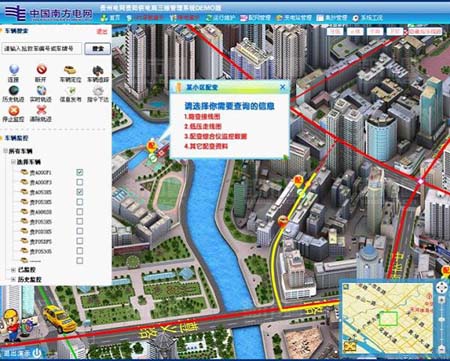Click the blue globe 连接 (connect) icon
450x361 pixels.
(14, 69)
